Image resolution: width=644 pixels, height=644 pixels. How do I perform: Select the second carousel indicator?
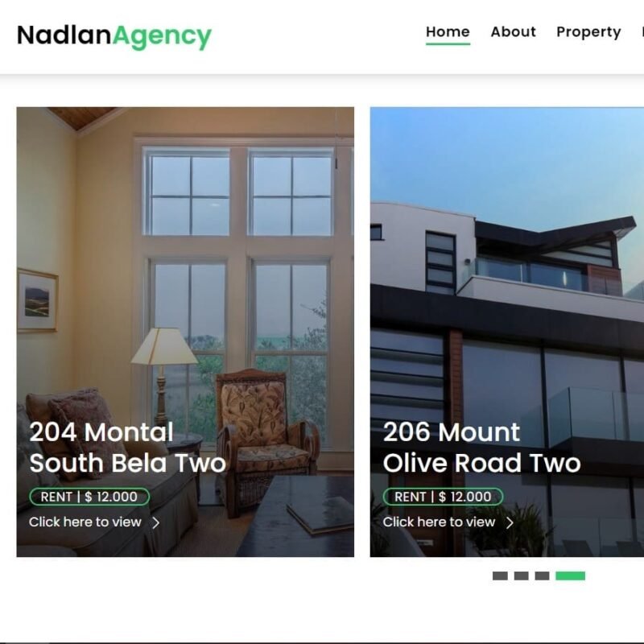(521, 576)
